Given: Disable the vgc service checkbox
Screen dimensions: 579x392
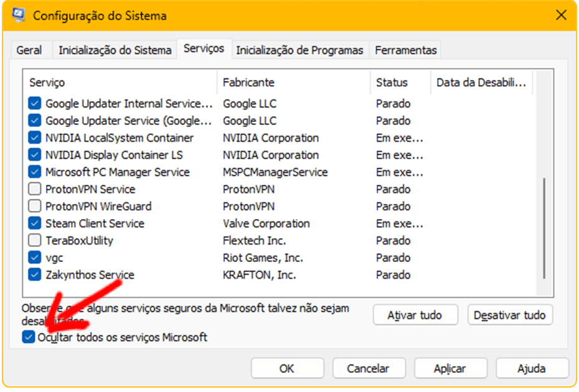Looking at the screenshot, I should (35, 258).
